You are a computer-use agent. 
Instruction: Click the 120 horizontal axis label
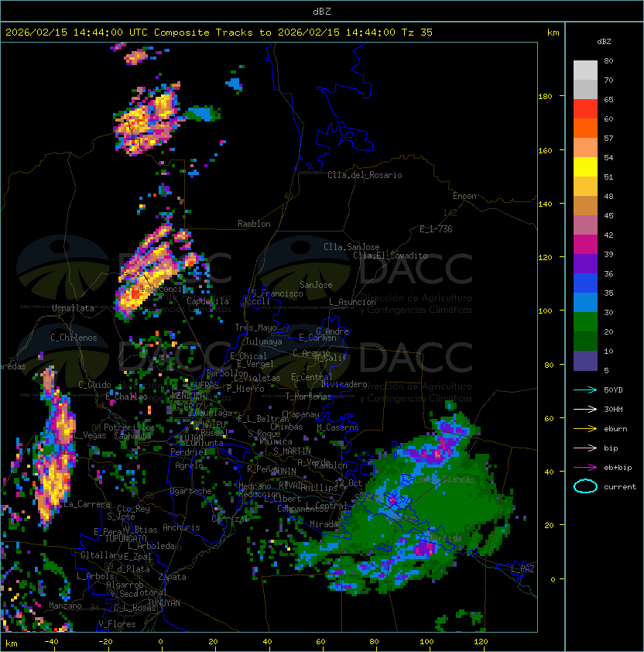tap(480, 642)
